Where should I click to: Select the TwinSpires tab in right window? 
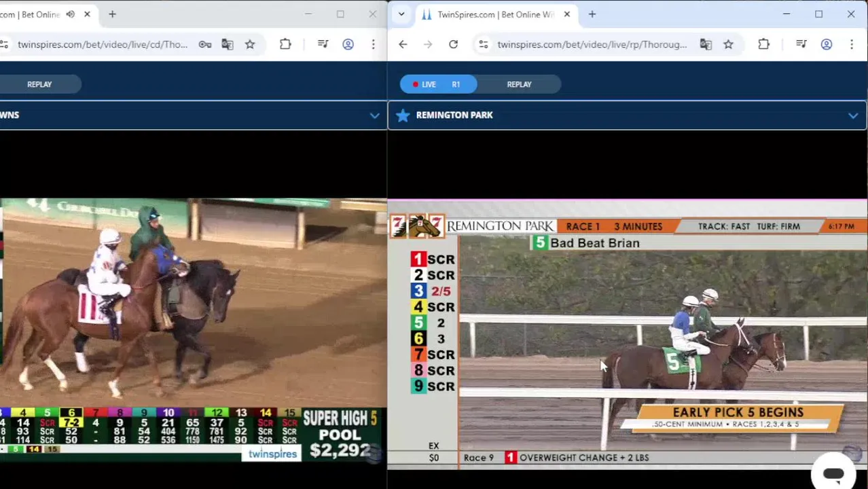click(x=496, y=14)
